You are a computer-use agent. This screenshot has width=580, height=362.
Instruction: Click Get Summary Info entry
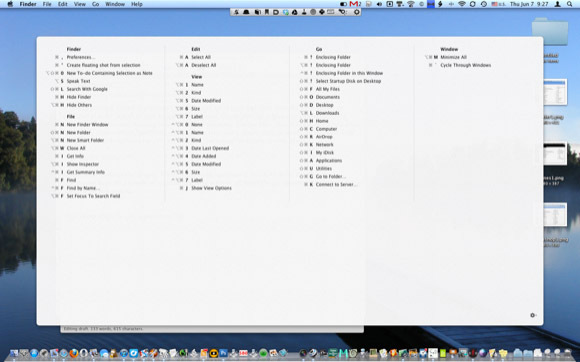[x=85, y=172]
